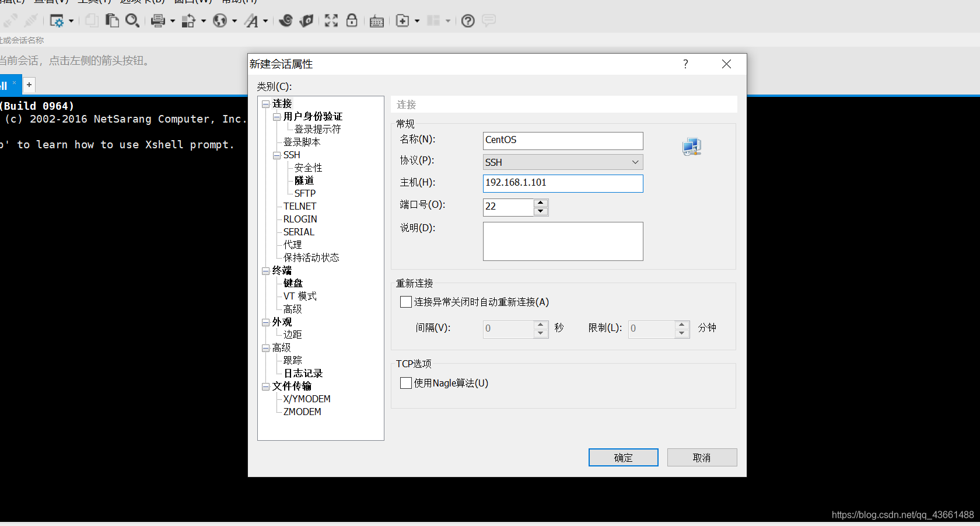Image resolution: width=980 pixels, height=526 pixels.
Task: Click the globe encoding toolbar icon
Action: coord(220,21)
